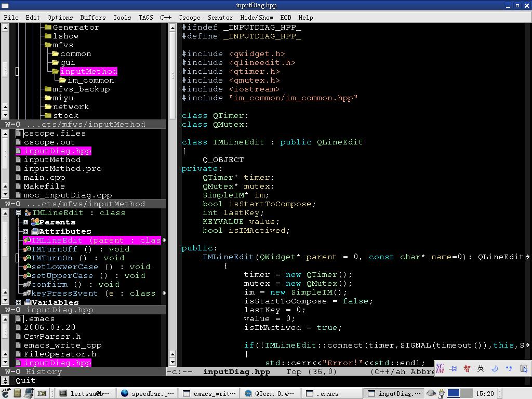Open the GNOME foot main menu
The height and width of the screenshot is (399, 532).
click(x=6, y=393)
